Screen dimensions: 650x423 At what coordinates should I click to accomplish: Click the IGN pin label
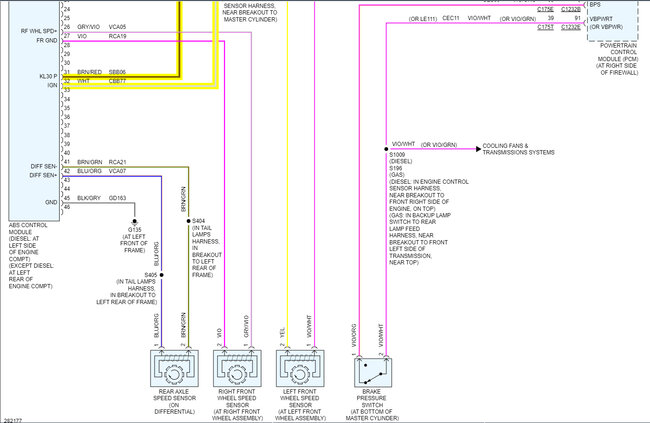(x=52, y=85)
